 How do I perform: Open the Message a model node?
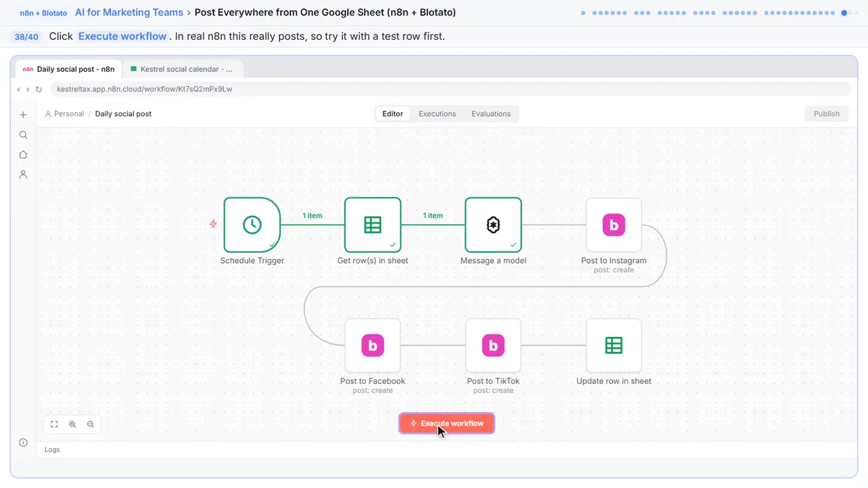pos(494,225)
